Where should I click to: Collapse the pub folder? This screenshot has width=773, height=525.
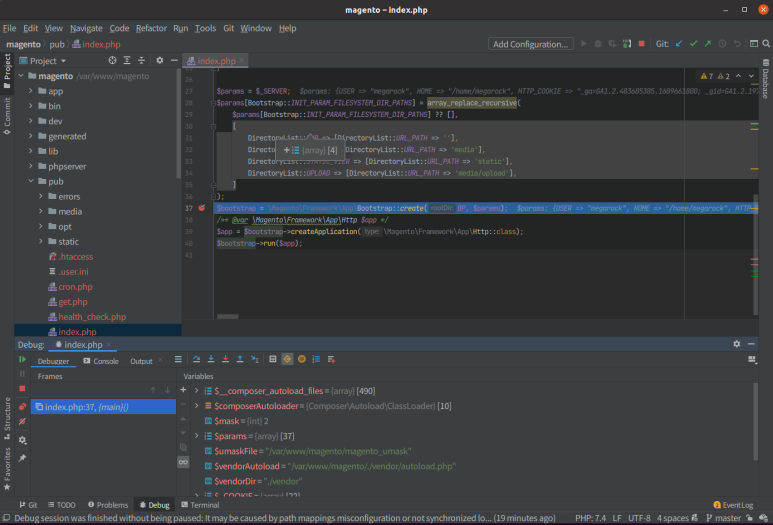(31, 181)
